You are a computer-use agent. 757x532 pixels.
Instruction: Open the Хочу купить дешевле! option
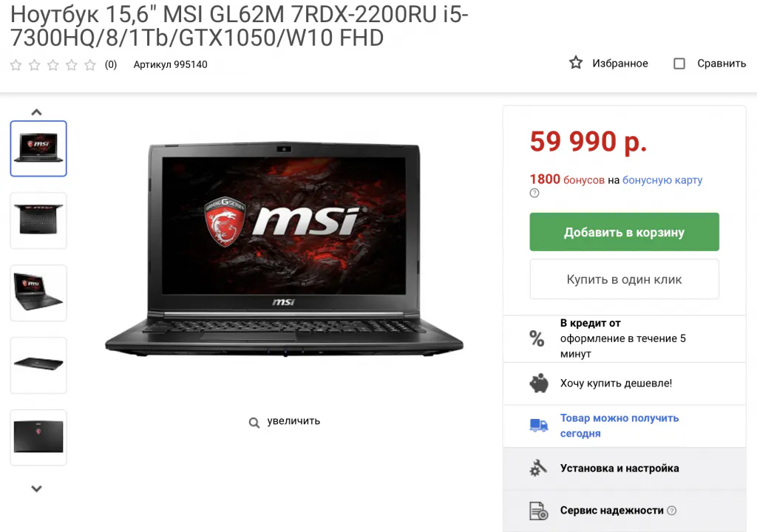coord(616,383)
